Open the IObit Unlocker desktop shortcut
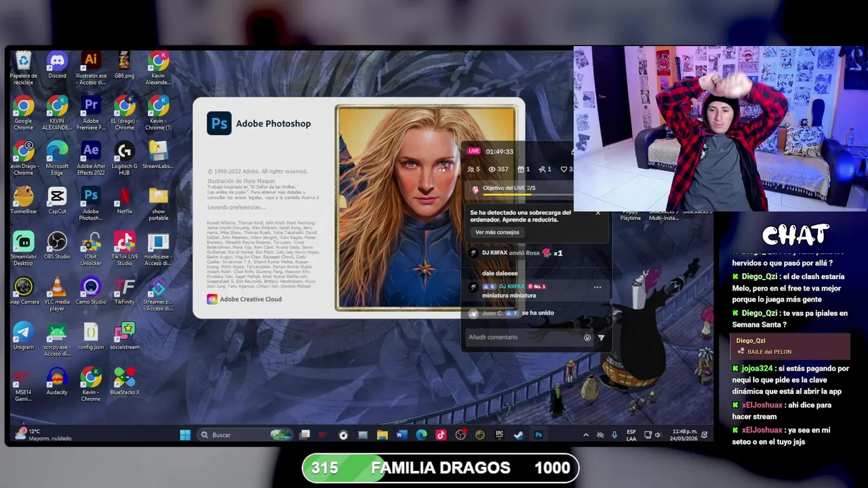This screenshot has height=488, width=868. point(91,249)
